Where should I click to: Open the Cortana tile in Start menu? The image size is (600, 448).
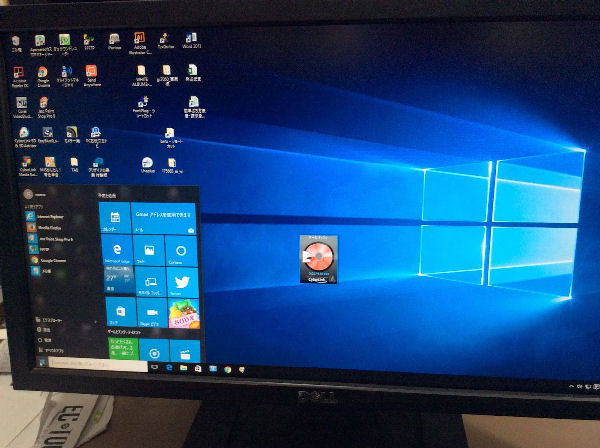click(181, 251)
